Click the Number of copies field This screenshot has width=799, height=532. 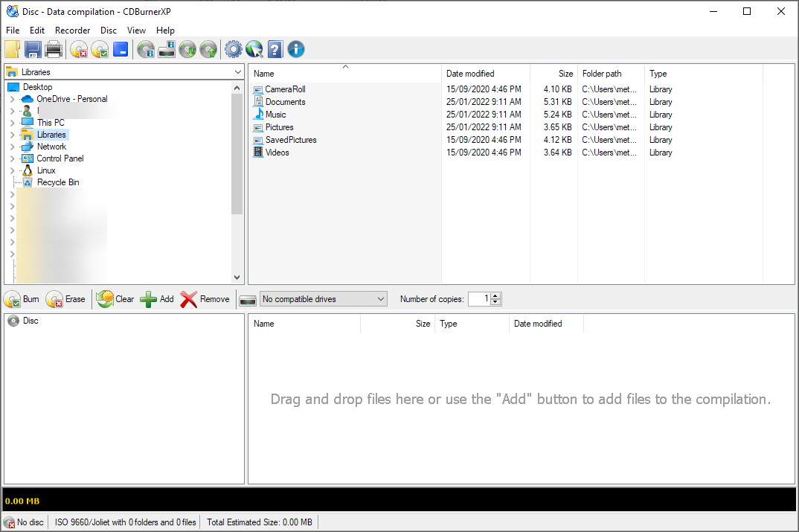click(480, 299)
